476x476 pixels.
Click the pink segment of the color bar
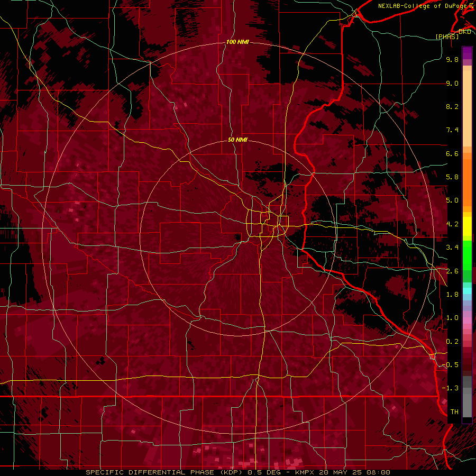point(467,321)
